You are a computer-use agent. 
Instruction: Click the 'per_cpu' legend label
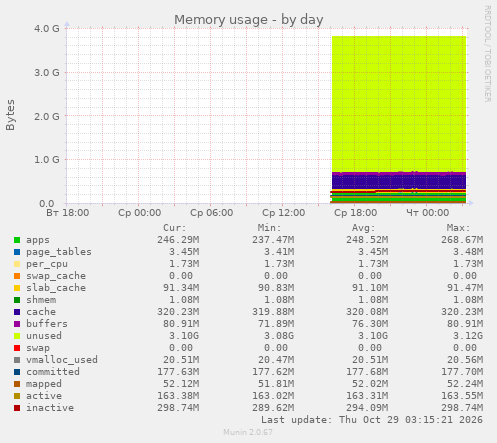(x=47, y=264)
